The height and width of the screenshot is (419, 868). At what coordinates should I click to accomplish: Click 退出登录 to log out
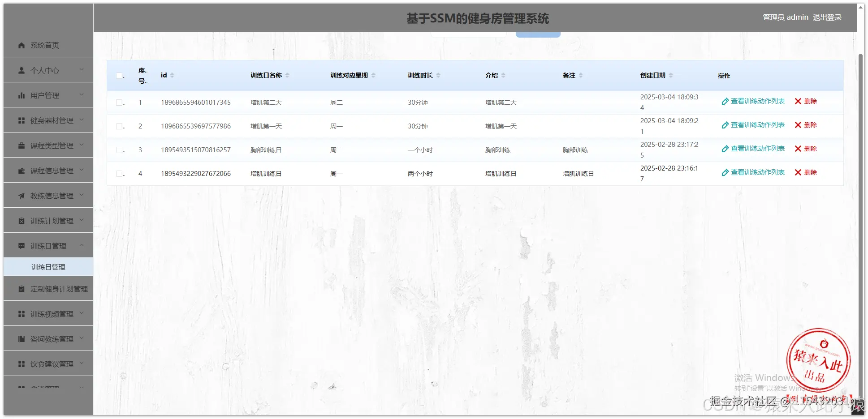point(827,17)
